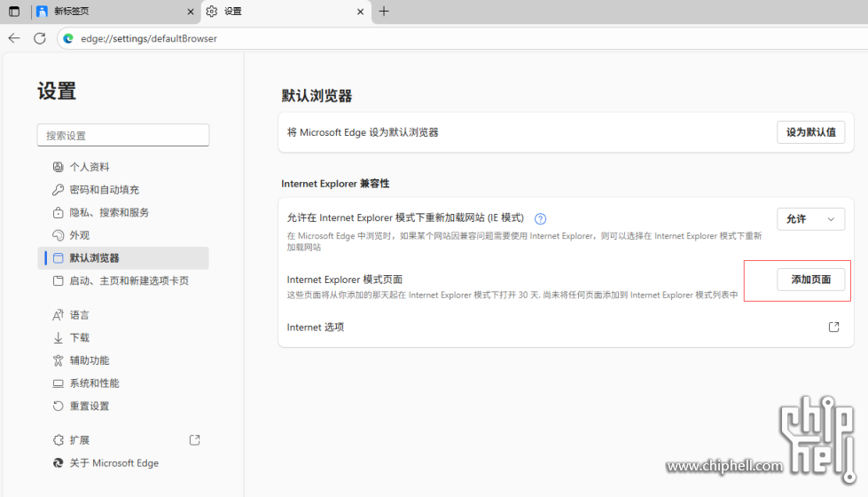Click external link icon next to 扩展

click(195, 440)
